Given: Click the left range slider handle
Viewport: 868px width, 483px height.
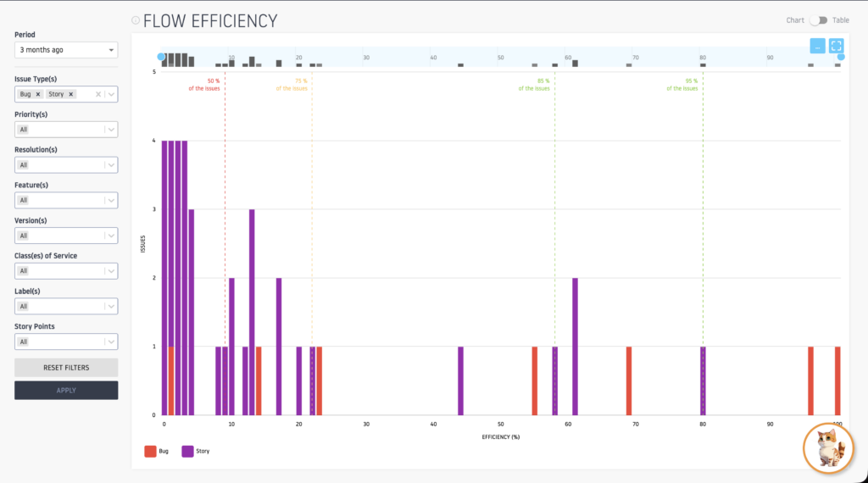Looking at the screenshot, I should tap(161, 57).
